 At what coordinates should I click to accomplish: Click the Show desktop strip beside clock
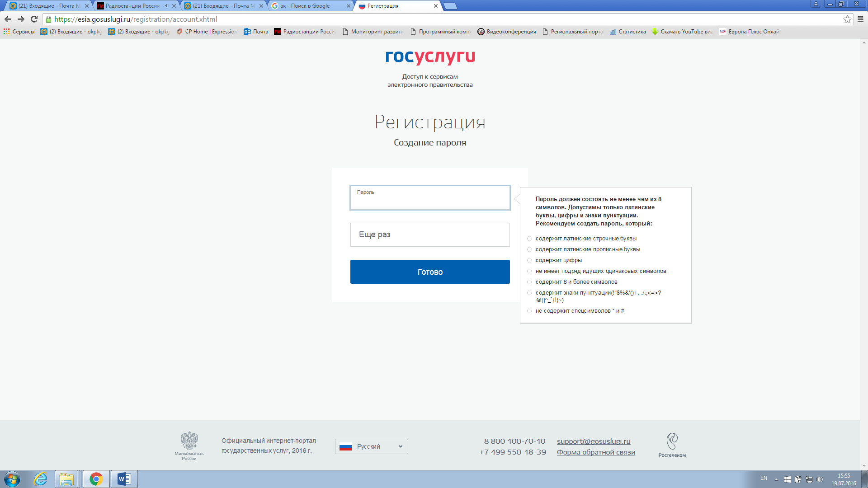(x=864, y=479)
